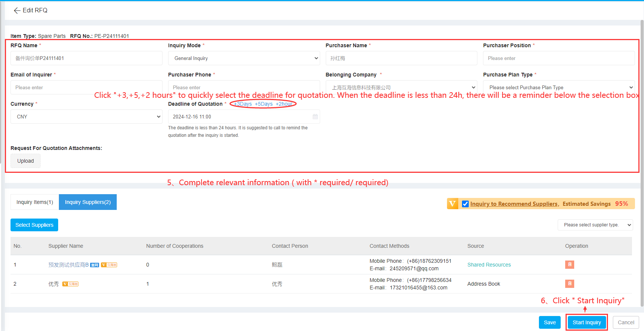This screenshot has height=331, width=644.
Task: Focus the RFQ Name input field
Action: point(86,58)
